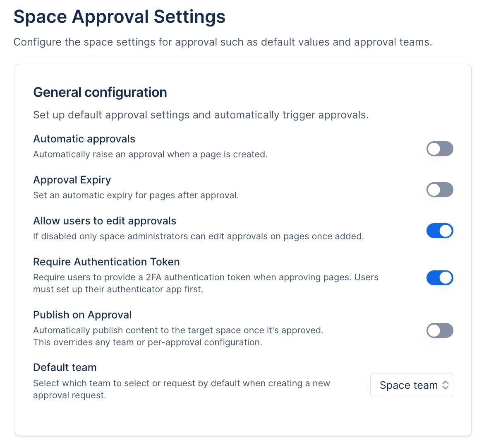Image resolution: width=484 pixels, height=448 pixels.
Task: Select the Automatic approvals label
Action: pos(84,139)
